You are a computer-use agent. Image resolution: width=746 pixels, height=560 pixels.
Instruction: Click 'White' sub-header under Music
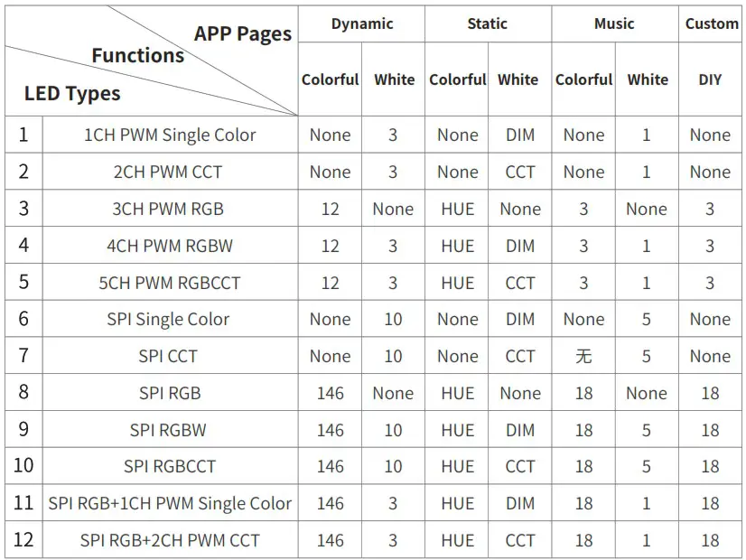648,79
